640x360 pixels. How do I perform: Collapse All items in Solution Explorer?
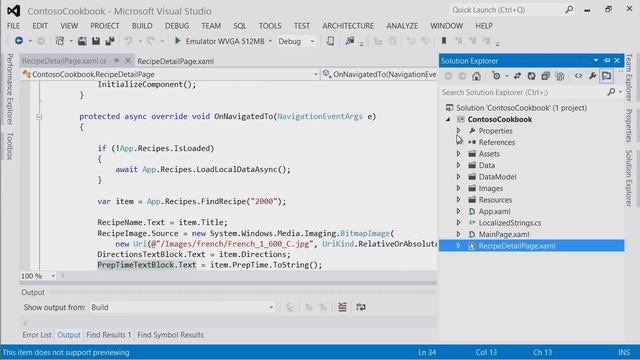(x=545, y=76)
